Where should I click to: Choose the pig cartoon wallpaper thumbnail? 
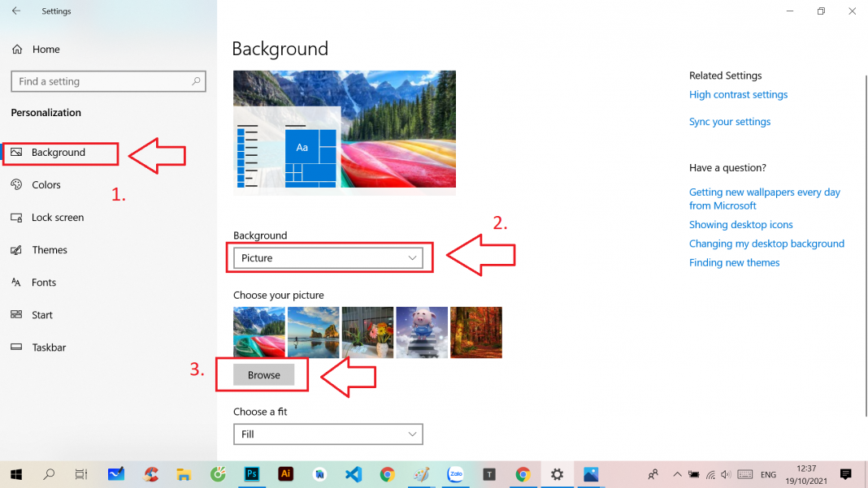pyautogui.click(x=422, y=332)
